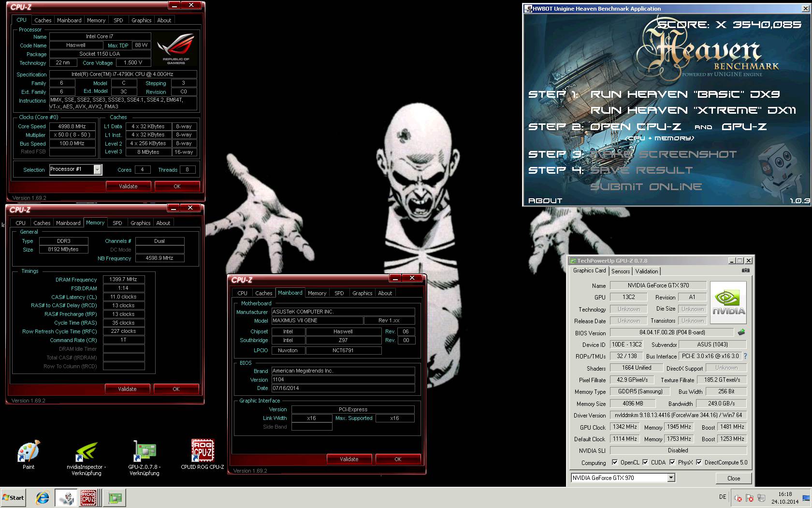This screenshot has width=812, height=508.
Task: Click the HWBOT window title bar icon
Action: [x=528, y=8]
